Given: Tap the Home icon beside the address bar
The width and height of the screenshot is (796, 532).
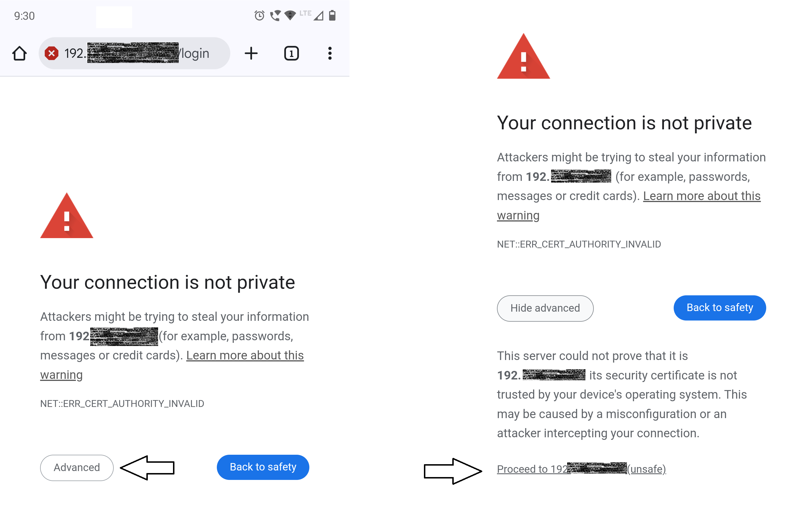Looking at the screenshot, I should 19,53.
